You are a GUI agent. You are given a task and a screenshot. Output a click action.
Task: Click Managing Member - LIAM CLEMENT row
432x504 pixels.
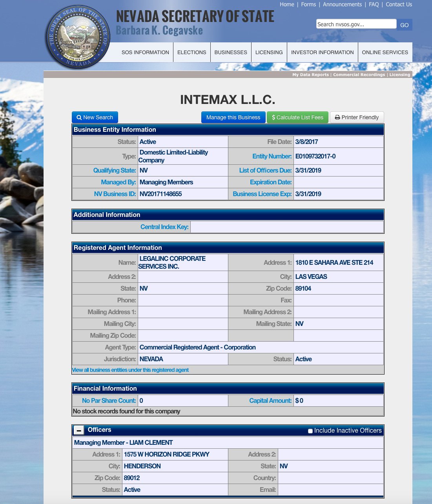coord(228,442)
